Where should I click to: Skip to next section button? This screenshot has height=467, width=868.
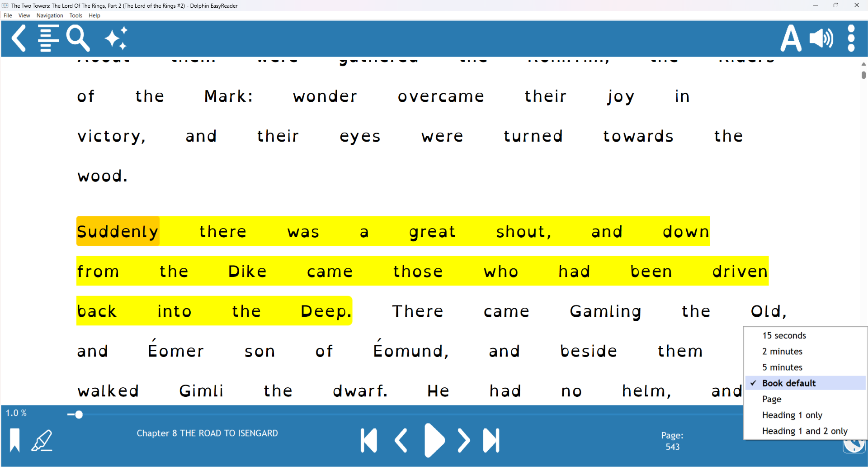pyautogui.click(x=491, y=440)
